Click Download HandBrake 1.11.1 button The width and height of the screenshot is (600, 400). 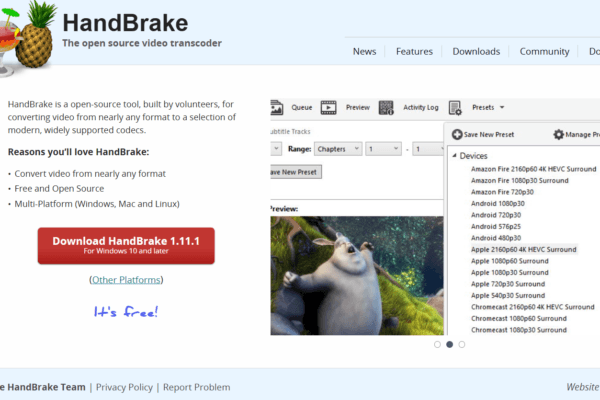tap(126, 245)
